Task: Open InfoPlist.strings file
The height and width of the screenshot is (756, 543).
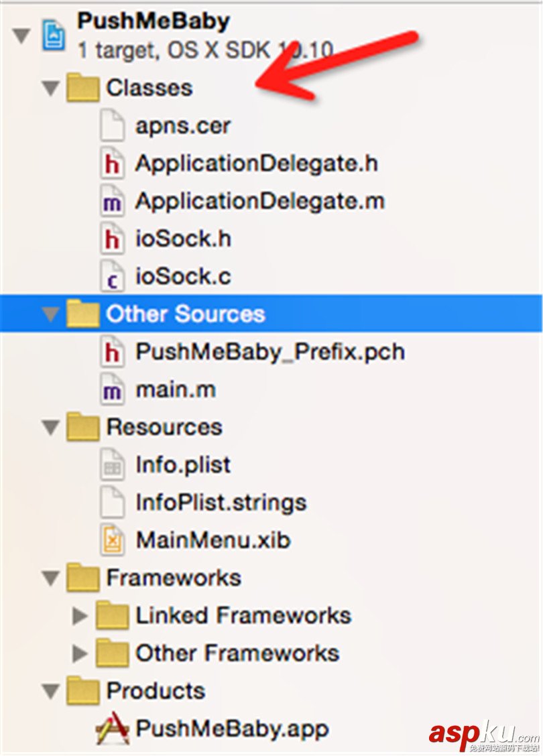Action: click(x=221, y=503)
